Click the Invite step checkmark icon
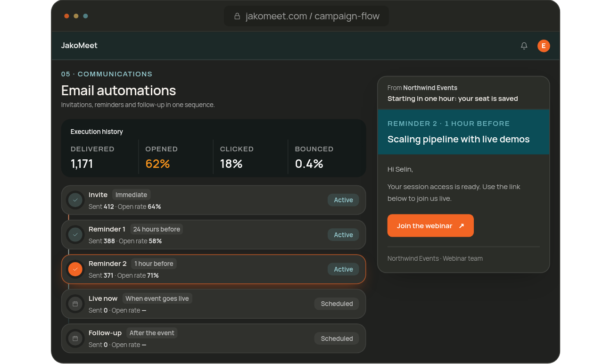This screenshot has height=364, width=611. point(75,200)
